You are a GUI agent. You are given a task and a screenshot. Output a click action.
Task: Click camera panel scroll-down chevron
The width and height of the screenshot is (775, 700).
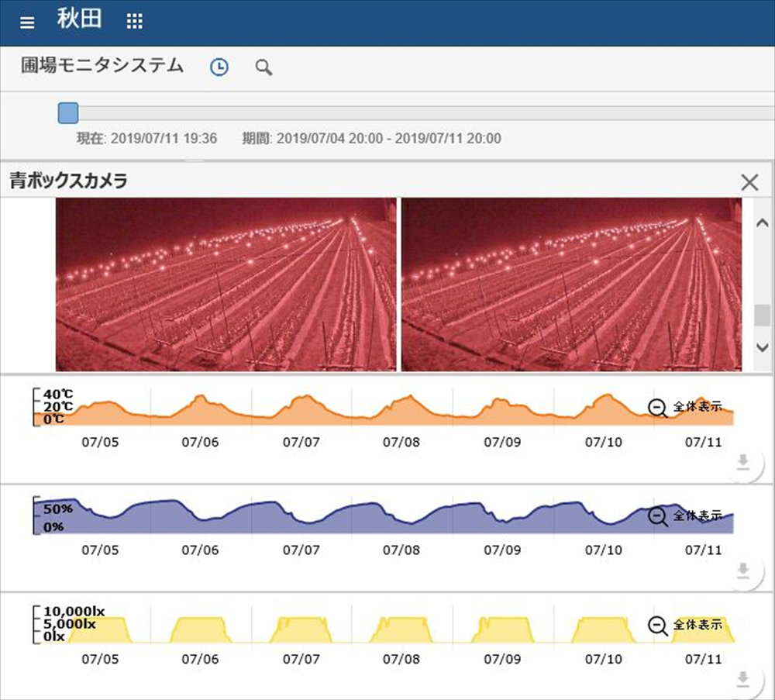tap(762, 347)
